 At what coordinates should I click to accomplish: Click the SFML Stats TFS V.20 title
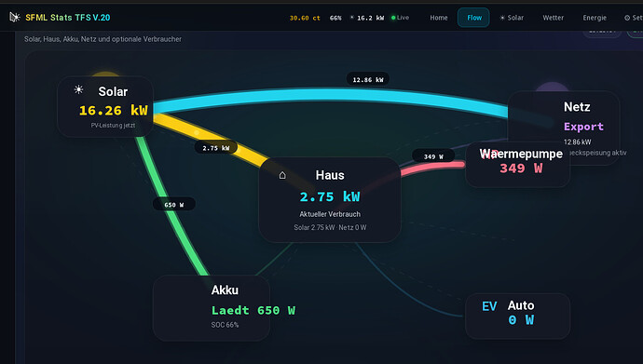point(68,18)
